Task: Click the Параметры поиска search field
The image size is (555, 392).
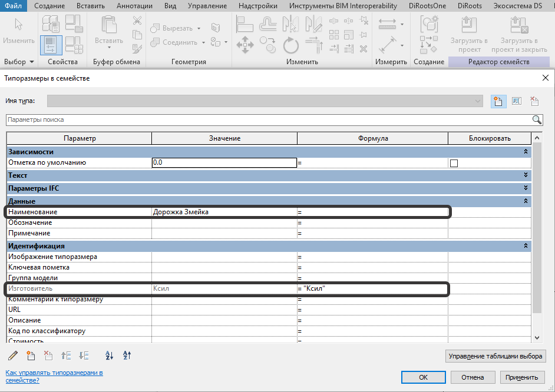Action: (269, 120)
